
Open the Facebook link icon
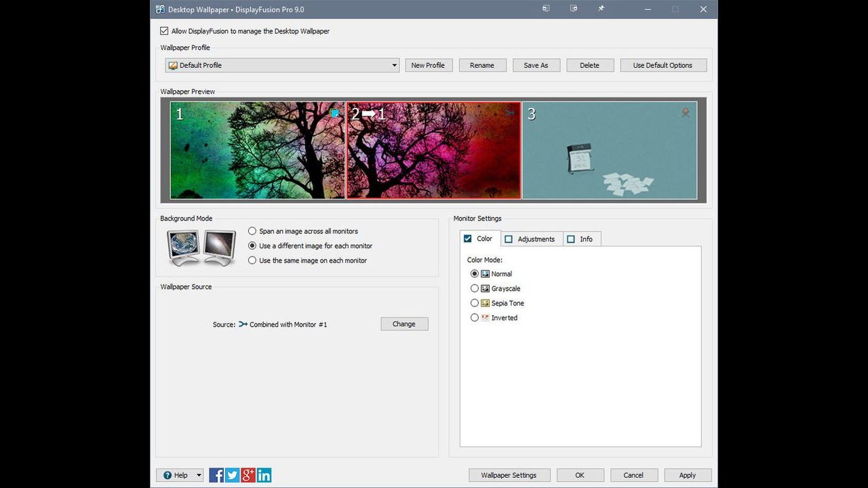tap(216, 475)
